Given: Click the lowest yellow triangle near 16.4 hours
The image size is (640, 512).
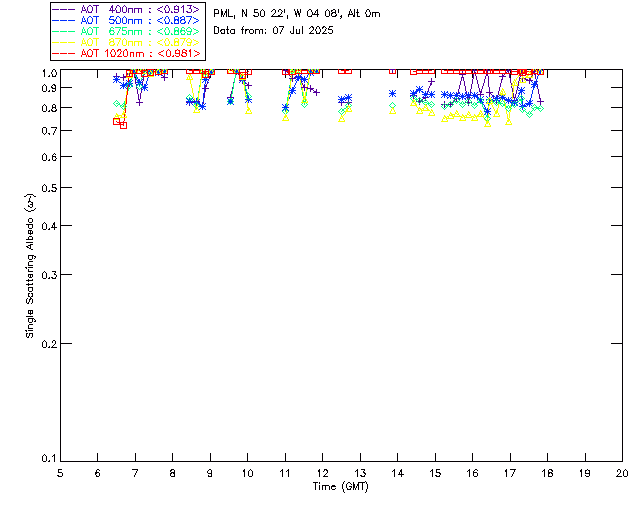Looking at the screenshot, I should [487, 124].
